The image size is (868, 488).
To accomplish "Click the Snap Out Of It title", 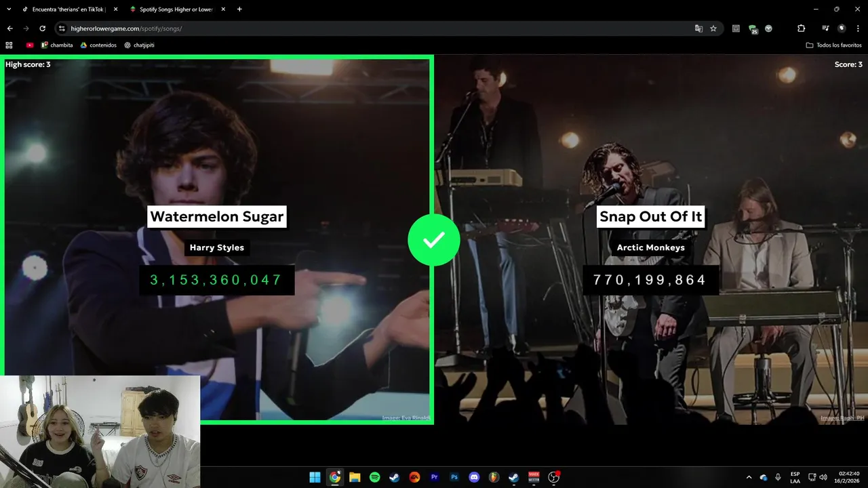I will click(651, 217).
